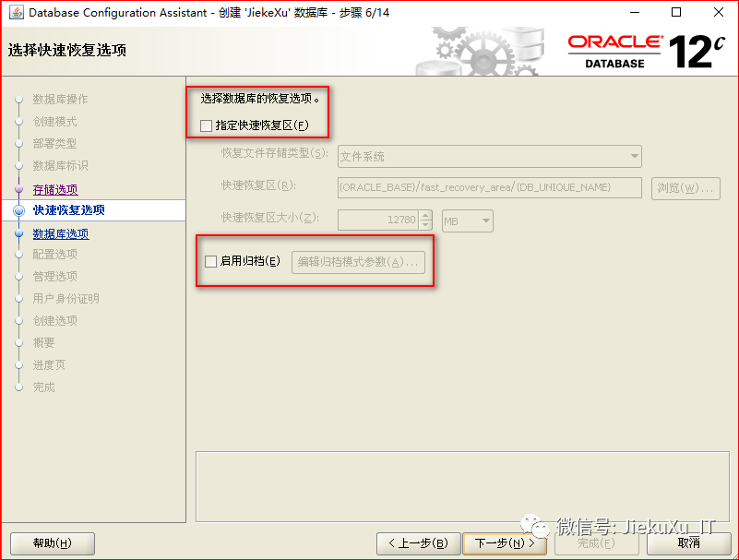Increase the 快速恢复区大小 spinner value
Image resolution: width=739 pixels, height=560 pixels.
(x=425, y=215)
